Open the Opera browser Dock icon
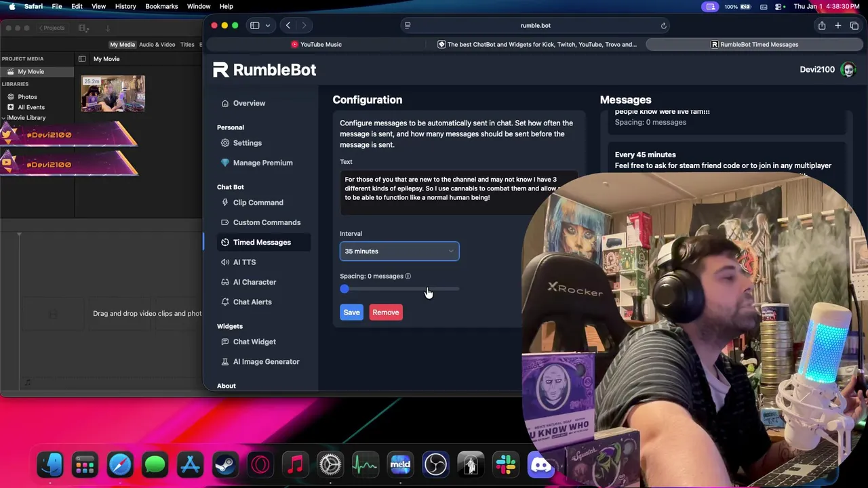The image size is (868, 488). tap(261, 465)
